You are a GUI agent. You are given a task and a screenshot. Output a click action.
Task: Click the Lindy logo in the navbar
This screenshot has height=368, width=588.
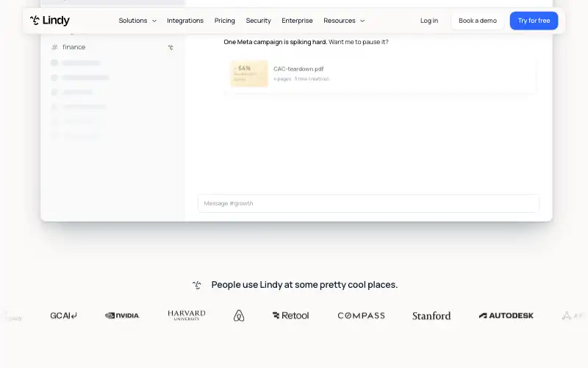[50, 21]
